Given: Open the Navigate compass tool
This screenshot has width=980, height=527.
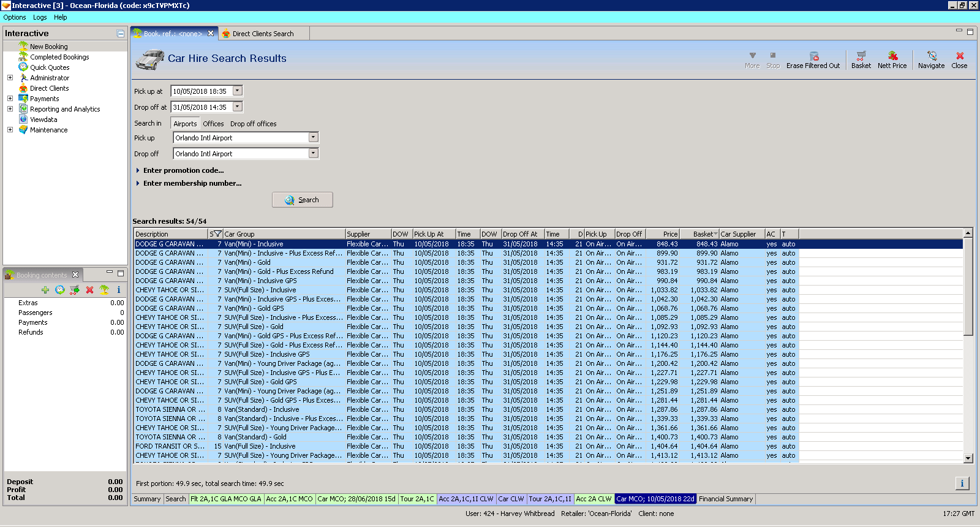Looking at the screenshot, I should coord(931,56).
